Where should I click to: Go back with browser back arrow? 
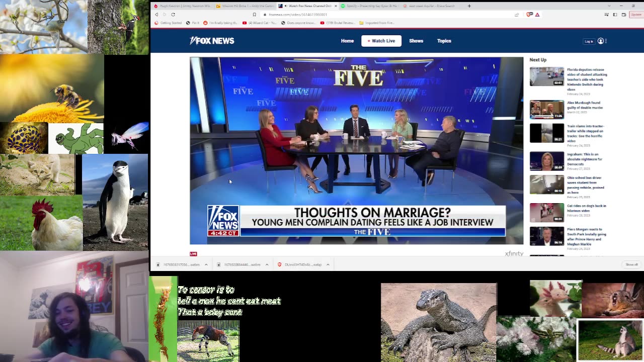click(156, 15)
